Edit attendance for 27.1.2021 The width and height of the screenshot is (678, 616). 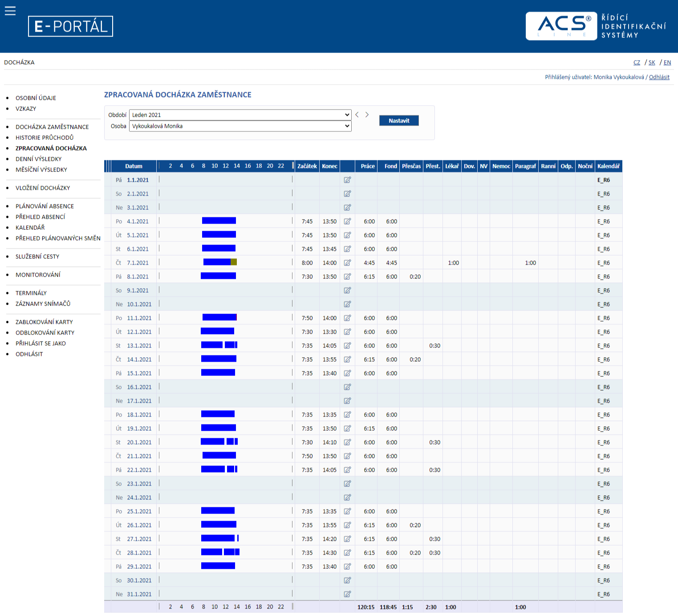click(347, 539)
